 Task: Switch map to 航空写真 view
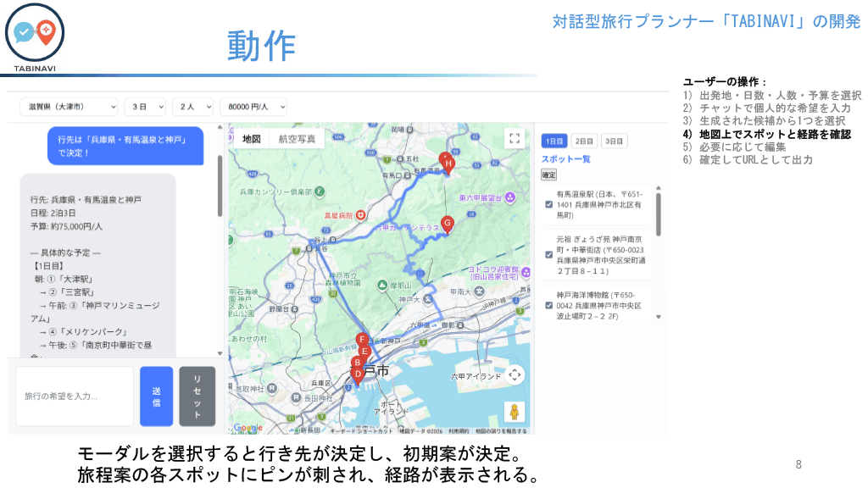297,139
